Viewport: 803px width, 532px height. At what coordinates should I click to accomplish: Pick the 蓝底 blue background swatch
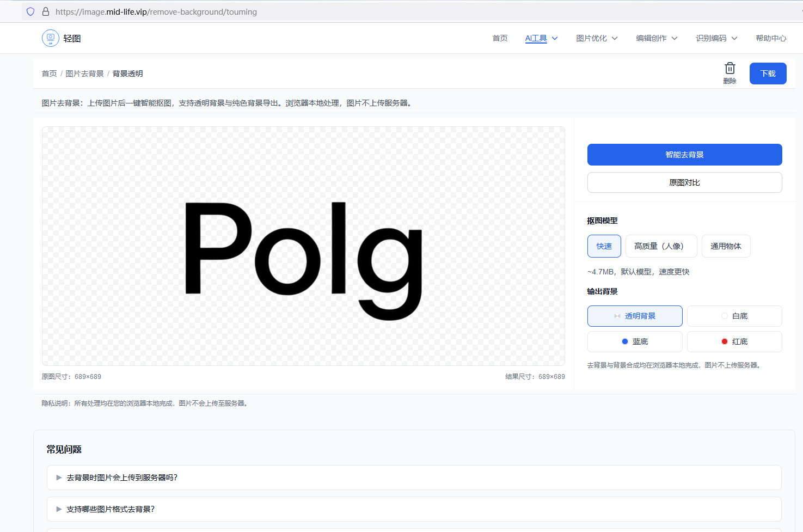(x=635, y=341)
